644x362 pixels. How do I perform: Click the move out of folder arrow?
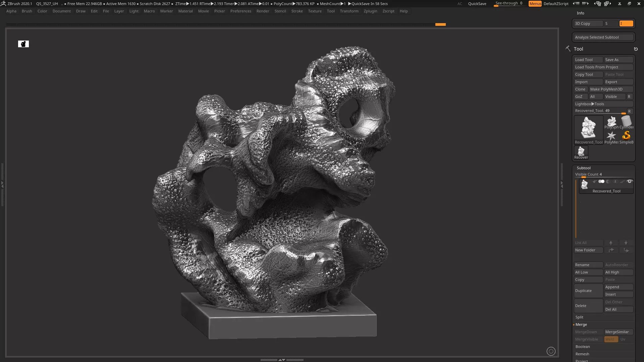click(626, 250)
